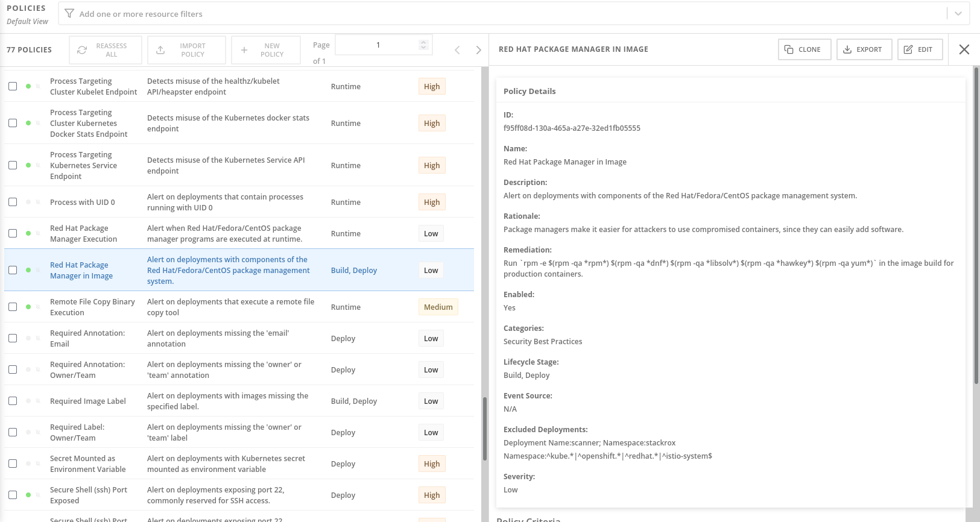Click the Remediation rpm command text
This screenshot has width=980, height=522.
pos(729,268)
